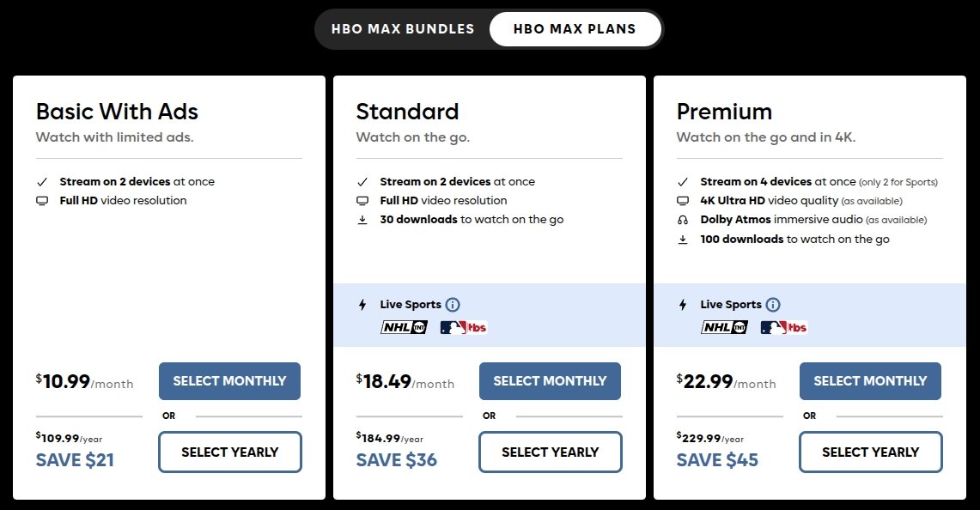Open the Live Sports info icon on Standard plan
The width and height of the screenshot is (980, 510).
coord(453,304)
